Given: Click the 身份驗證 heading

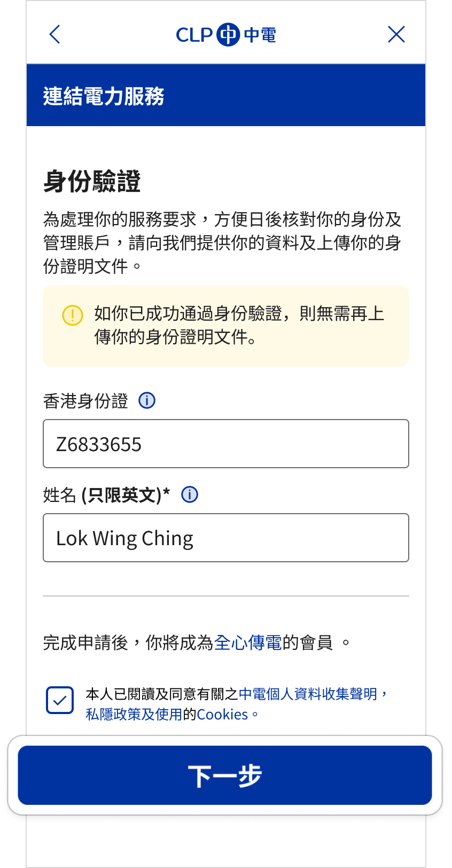Looking at the screenshot, I should coord(92,182).
